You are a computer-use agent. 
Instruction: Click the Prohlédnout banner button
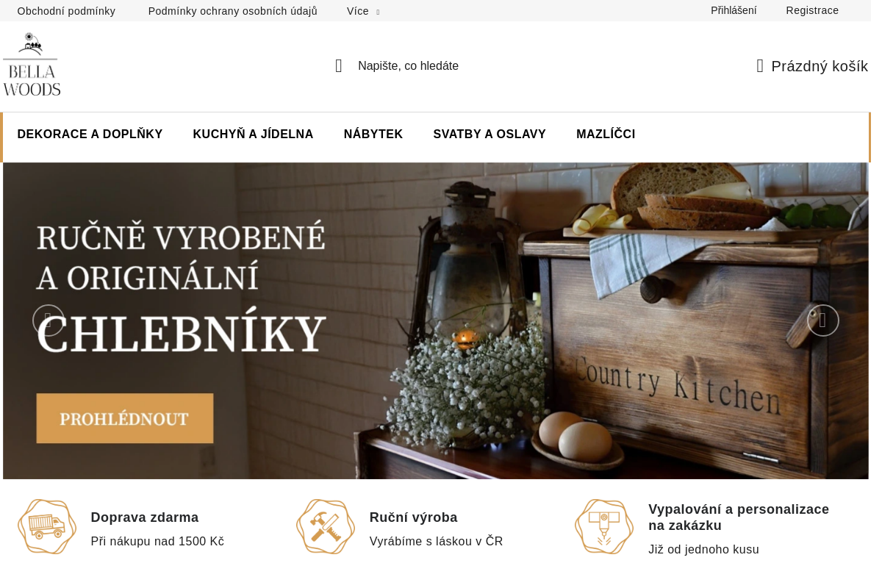click(125, 418)
